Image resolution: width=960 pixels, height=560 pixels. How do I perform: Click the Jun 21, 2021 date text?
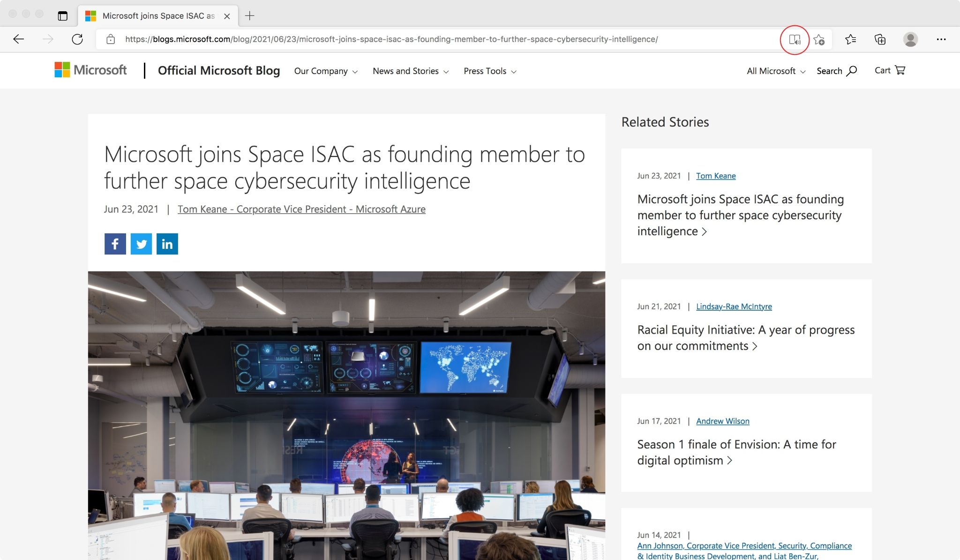(659, 306)
